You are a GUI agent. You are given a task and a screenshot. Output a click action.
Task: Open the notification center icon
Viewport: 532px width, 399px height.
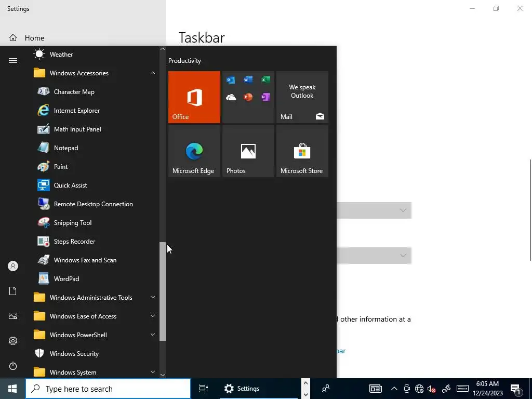click(x=516, y=389)
